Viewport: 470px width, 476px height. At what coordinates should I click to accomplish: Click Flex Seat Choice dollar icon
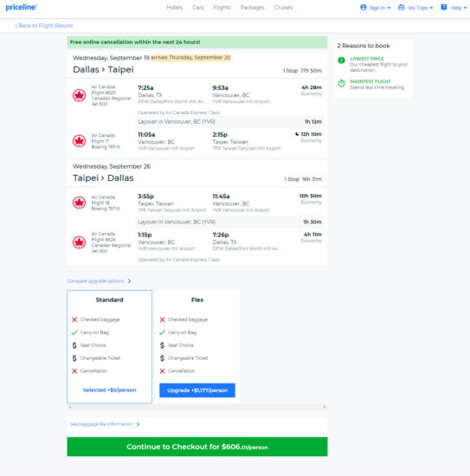point(162,345)
